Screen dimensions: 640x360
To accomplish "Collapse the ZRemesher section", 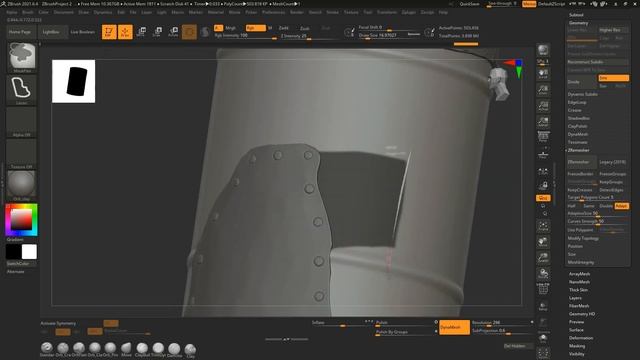I will pos(578,150).
